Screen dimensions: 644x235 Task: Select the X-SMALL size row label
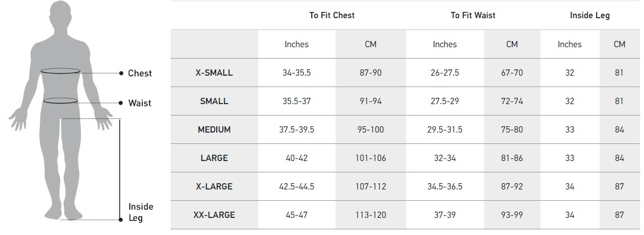pos(214,73)
